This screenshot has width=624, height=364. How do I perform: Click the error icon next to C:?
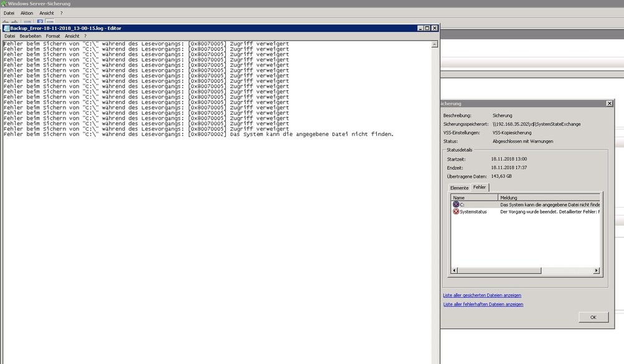tap(456, 204)
